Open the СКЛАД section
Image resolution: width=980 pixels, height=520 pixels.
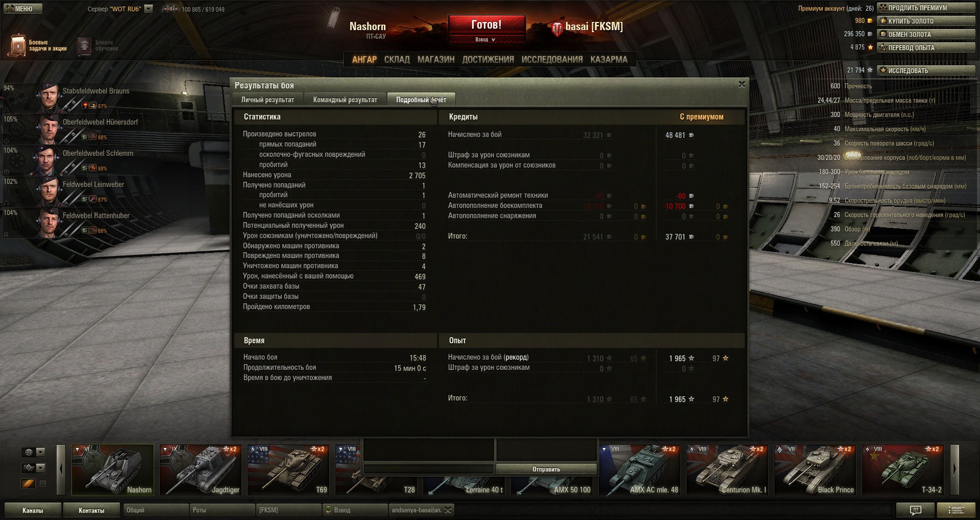[x=397, y=59]
